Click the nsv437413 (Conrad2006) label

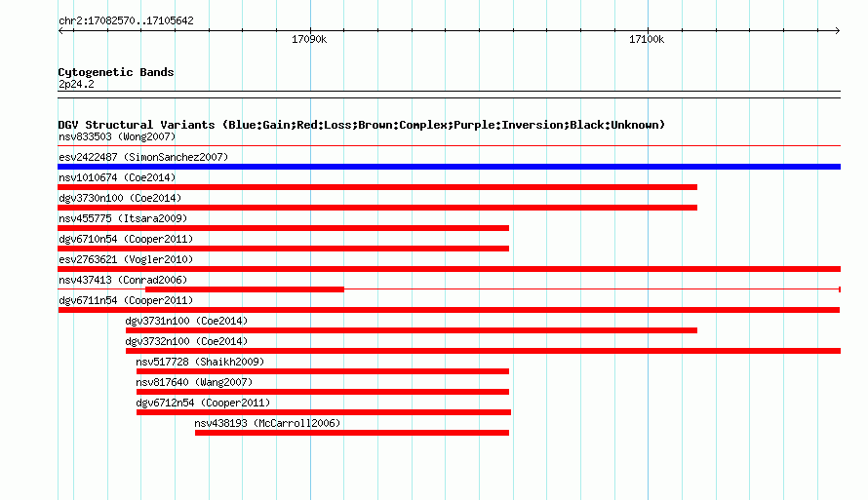point(123,280)
